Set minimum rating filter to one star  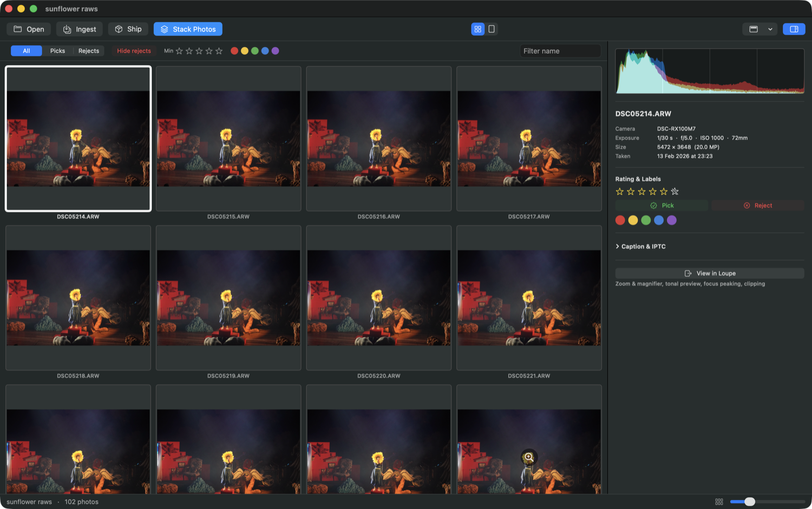click(179, 51)
